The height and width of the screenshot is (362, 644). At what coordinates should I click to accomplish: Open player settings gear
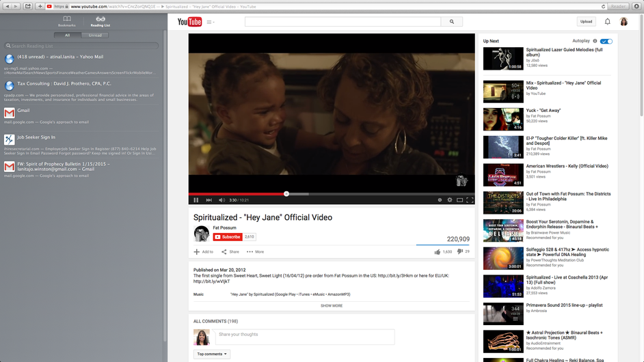pos(450,200)
